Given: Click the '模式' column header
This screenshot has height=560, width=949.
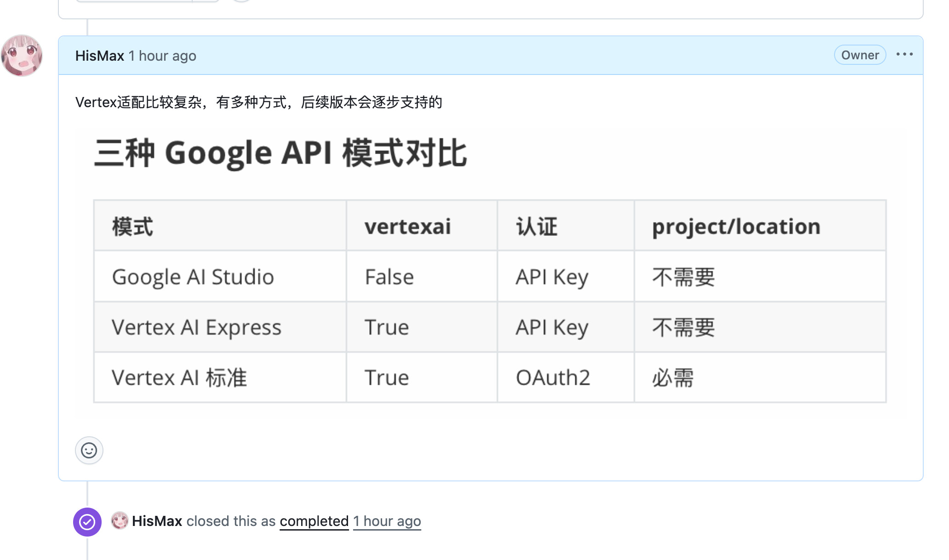Looking at the screenshot, I should [220, 226].
